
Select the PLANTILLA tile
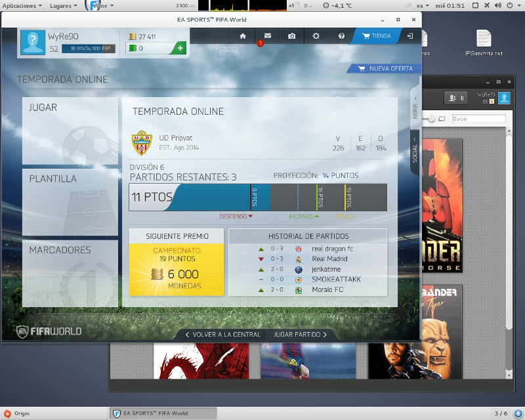pos(70,202)
